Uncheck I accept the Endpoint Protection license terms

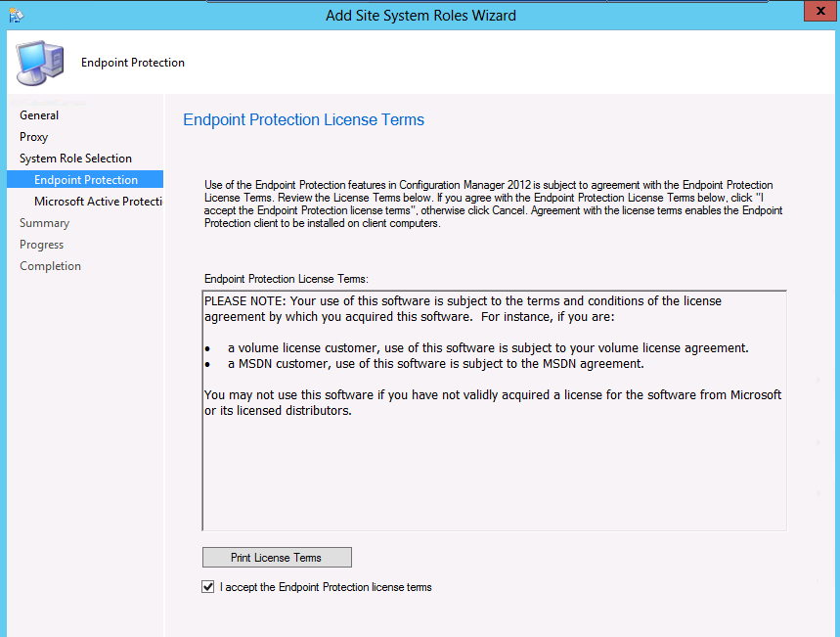pos(208,587)
